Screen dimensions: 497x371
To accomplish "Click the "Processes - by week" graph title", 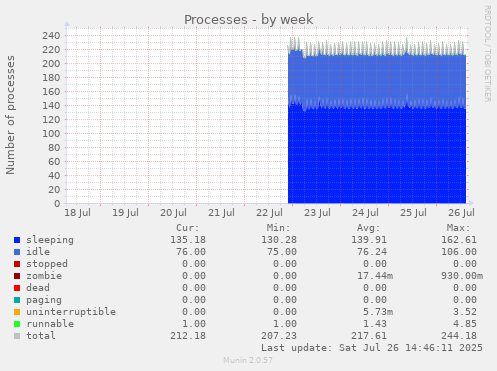I will click(x=249, y=20).
